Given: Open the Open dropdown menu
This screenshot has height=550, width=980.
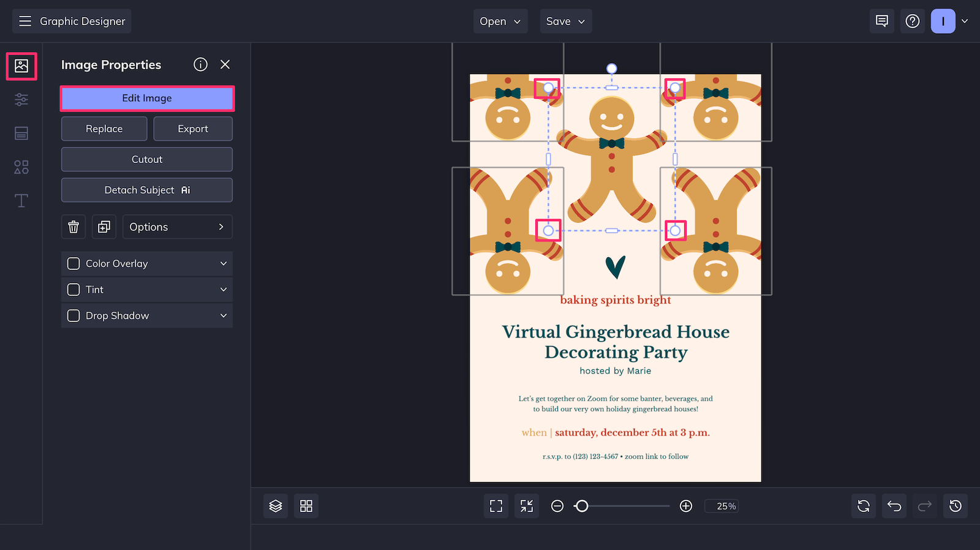Looking at the screenshot, I should point(500,21).
